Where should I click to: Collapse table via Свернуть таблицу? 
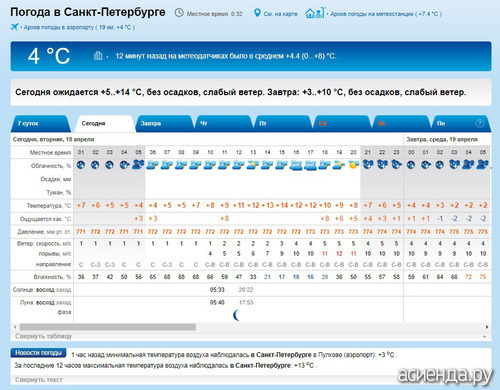[x=43, y=336]
